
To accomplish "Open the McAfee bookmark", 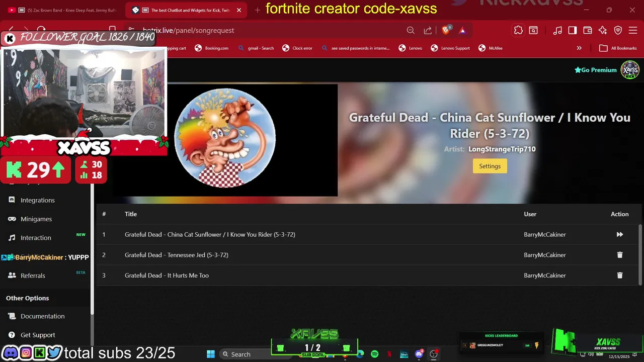I will point(490,48).
